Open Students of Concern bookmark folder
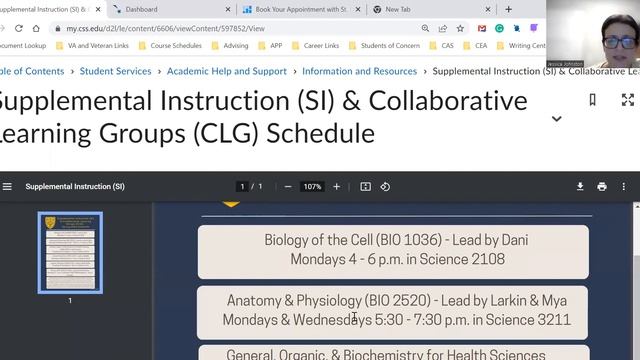 [384, 46]
